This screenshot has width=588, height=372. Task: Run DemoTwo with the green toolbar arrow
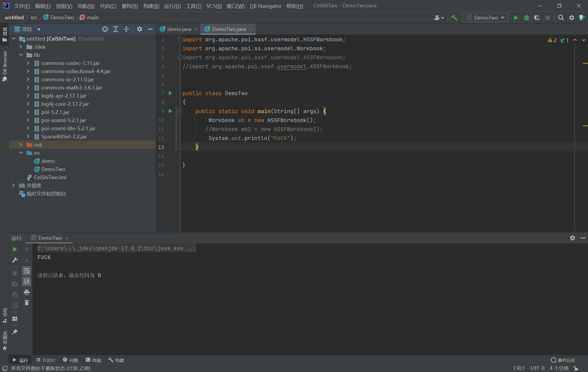point(516,18)
